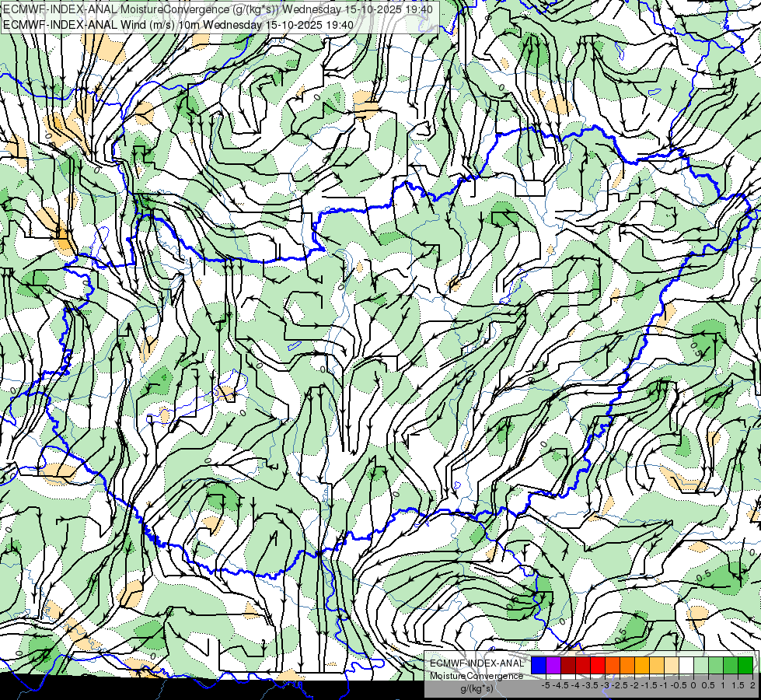
Task: Click amber swatch between -2 and -1.5
Action: tap(642, 665)
